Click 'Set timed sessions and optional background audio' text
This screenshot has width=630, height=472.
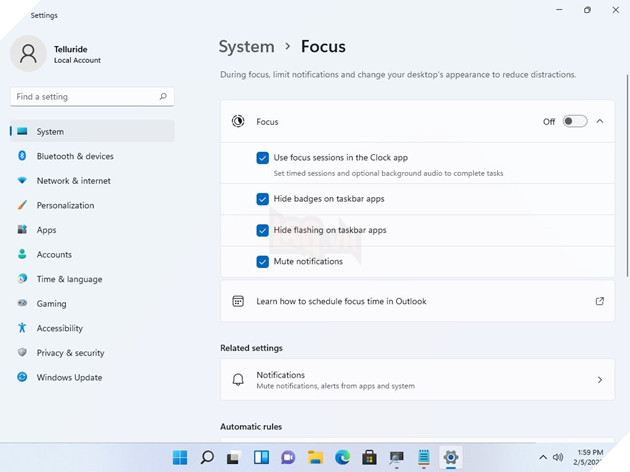tap(388, 173)
